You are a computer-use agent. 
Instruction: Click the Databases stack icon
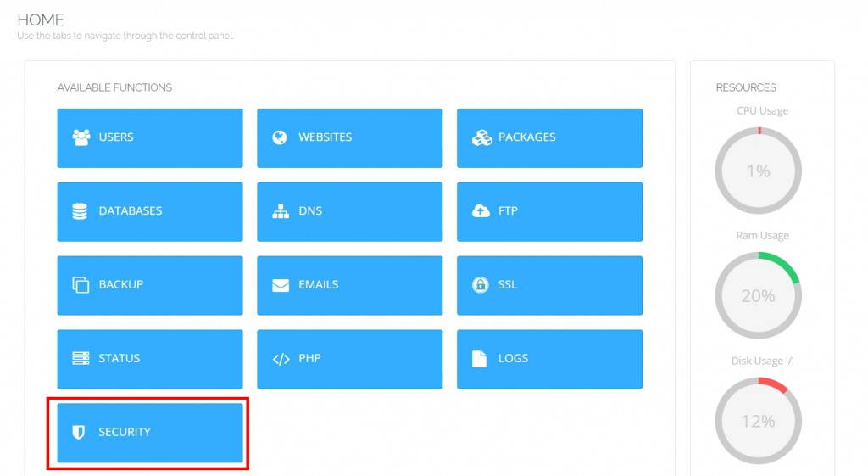click(x=80, y=211)
